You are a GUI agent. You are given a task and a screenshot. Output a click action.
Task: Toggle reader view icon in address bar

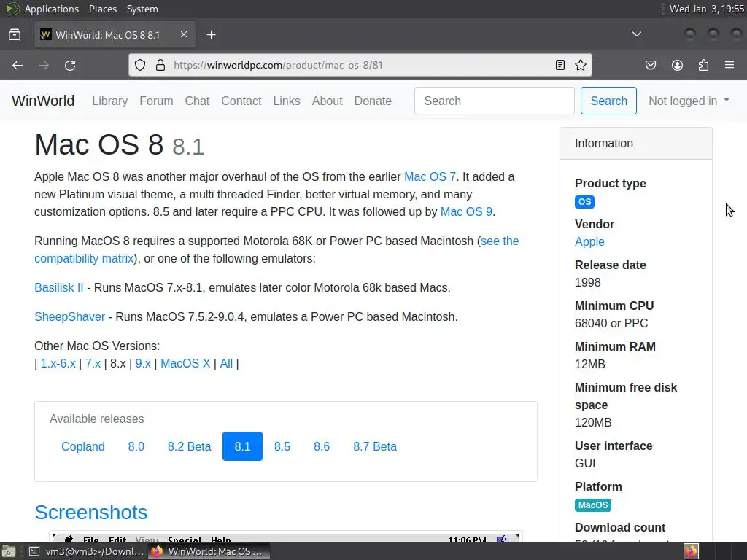[x=560, y=65]
